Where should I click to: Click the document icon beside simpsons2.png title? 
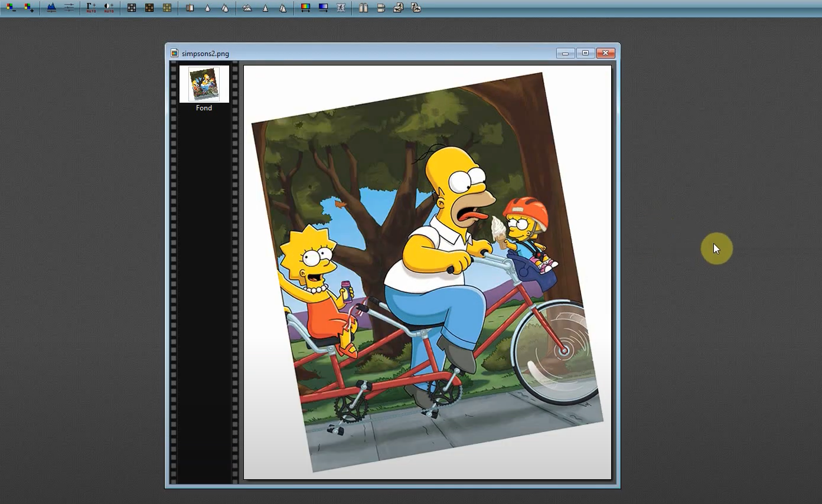coord(174,53)
